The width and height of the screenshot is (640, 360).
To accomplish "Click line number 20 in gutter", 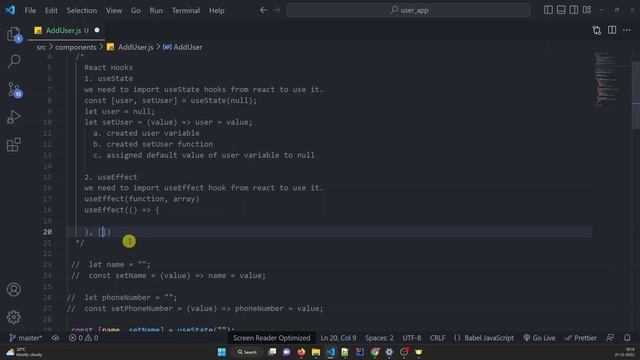I will click(47, 232).
